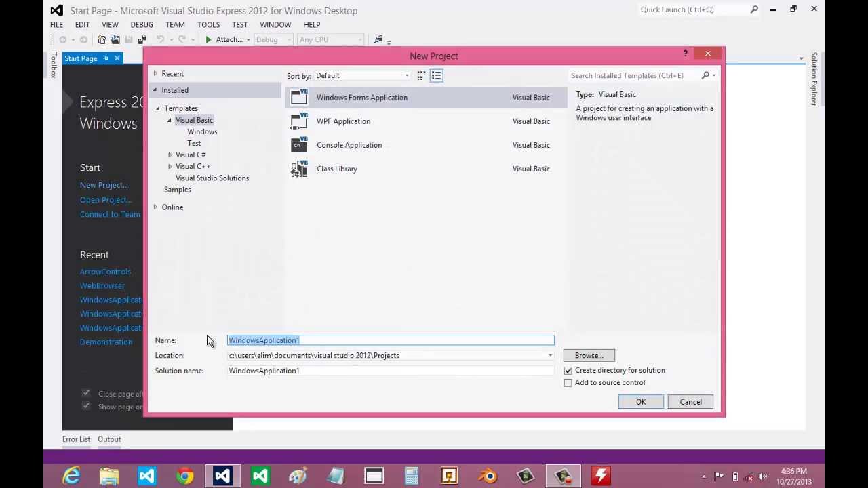Open the Location path dropdown arrow
868x488 pixels.
[x=550, y=356]
